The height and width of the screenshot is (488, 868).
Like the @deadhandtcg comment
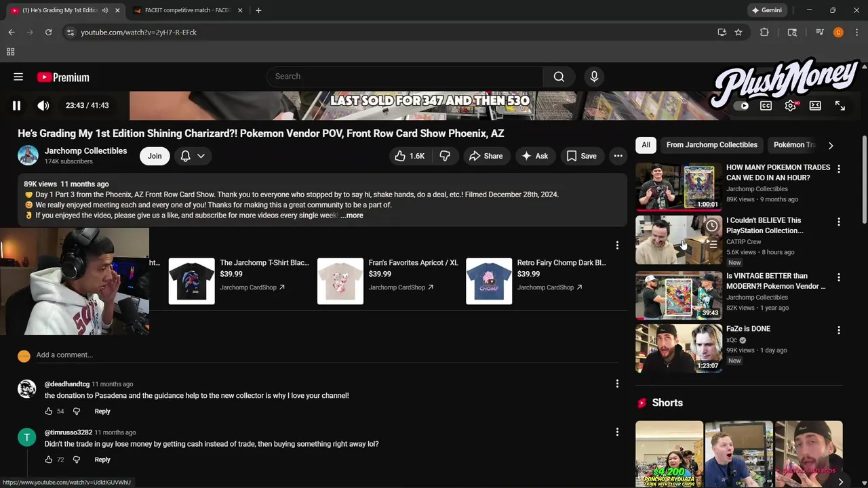tap(49, 411)
